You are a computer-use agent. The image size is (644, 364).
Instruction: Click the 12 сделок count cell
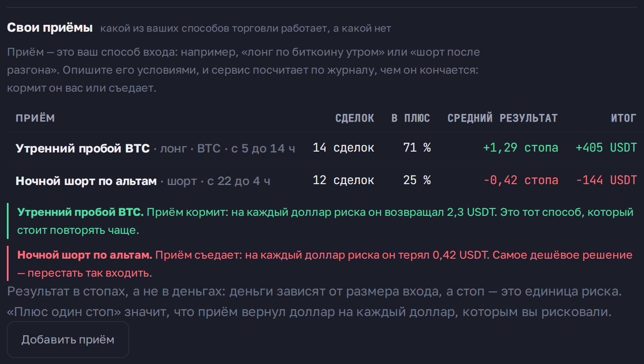click(343, 180)
